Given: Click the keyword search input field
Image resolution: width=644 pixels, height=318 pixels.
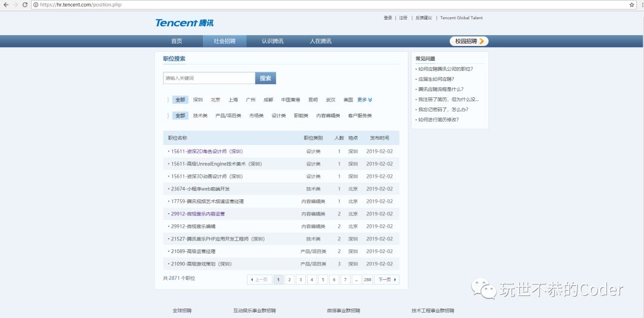Looking at the screenshot, I should [209, 78].
